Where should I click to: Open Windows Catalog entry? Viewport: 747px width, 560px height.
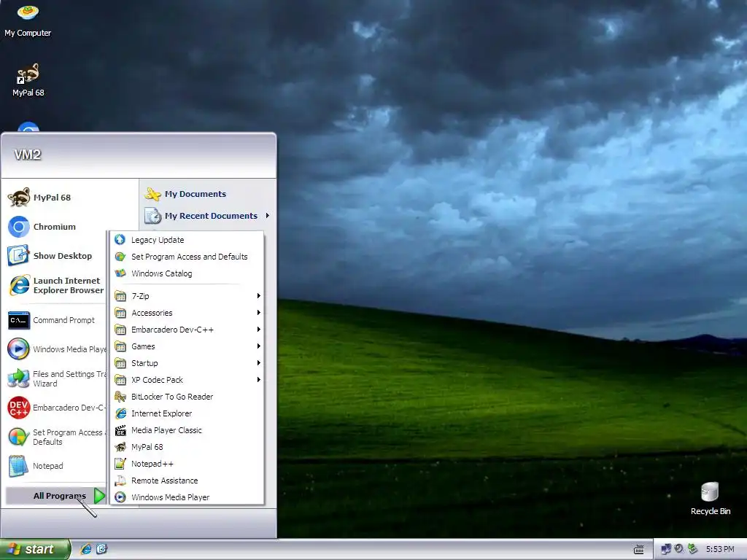coord(187,273)
